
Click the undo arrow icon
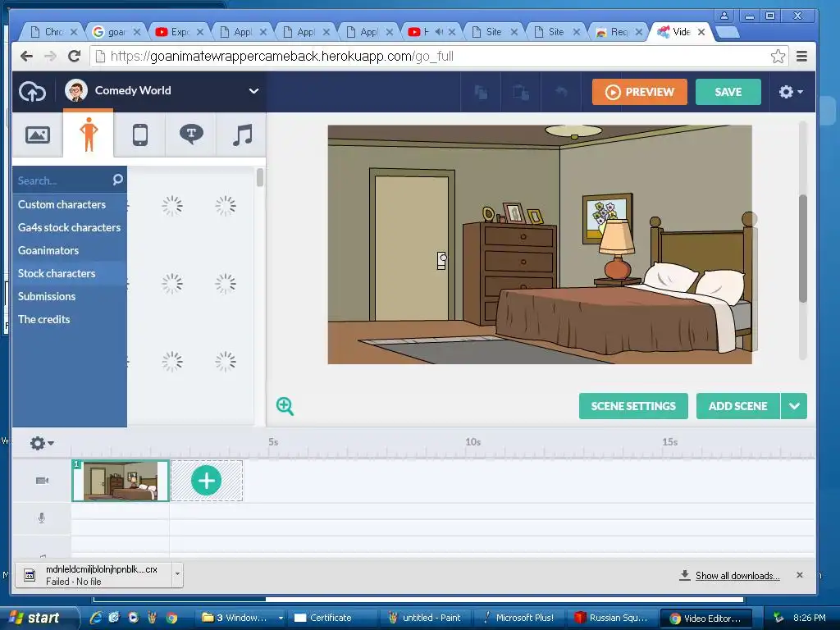[560, 92]
